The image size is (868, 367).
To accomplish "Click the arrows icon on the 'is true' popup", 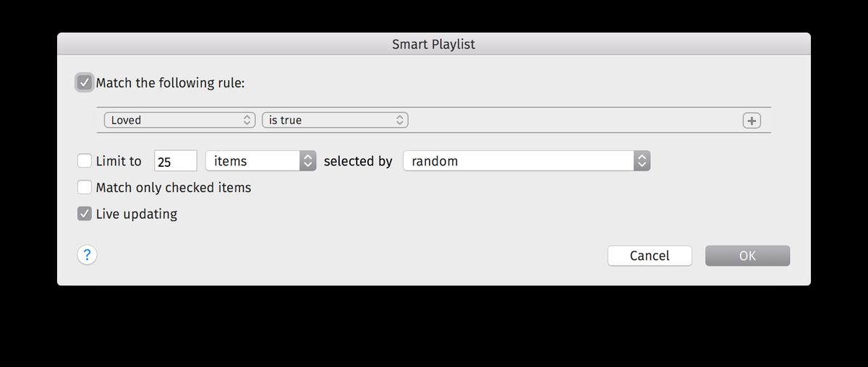I will pyautogui.click(x=399, y=121).
